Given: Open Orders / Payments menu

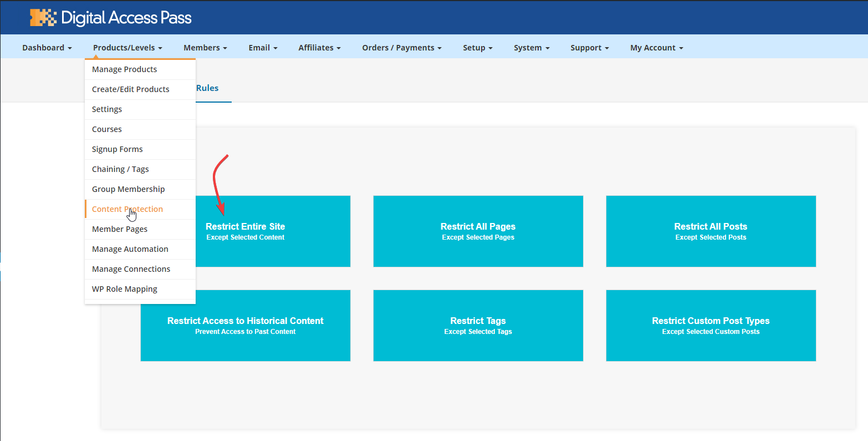Looking at the screenshot, I should pos(401,48).
